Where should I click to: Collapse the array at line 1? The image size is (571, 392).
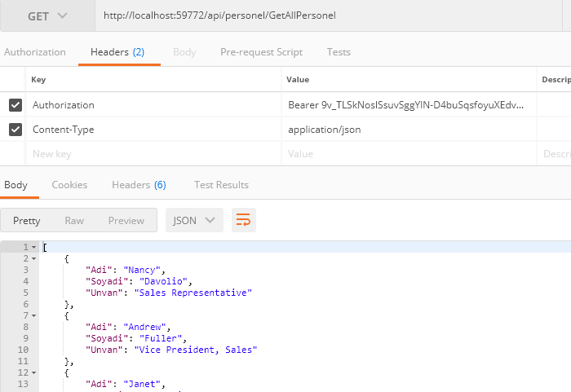34,247
